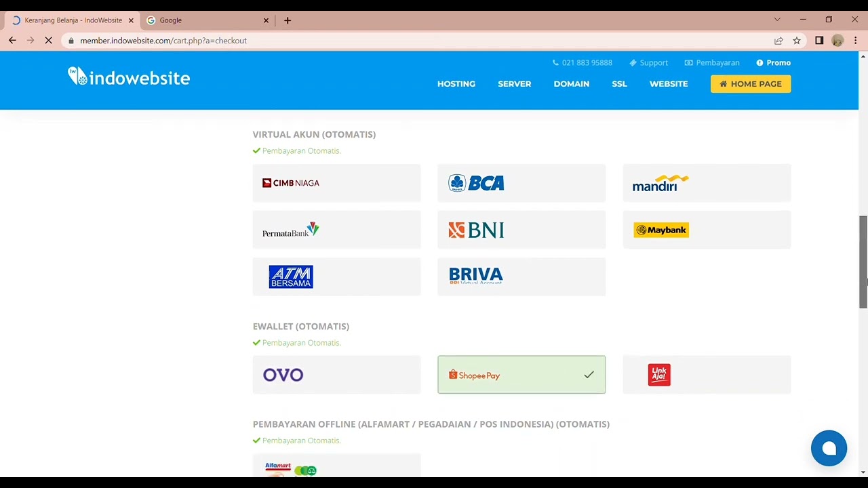Close the Keranjang Belanja tab
This screenshot has height=488, width=868.
[x=131, y=20]
